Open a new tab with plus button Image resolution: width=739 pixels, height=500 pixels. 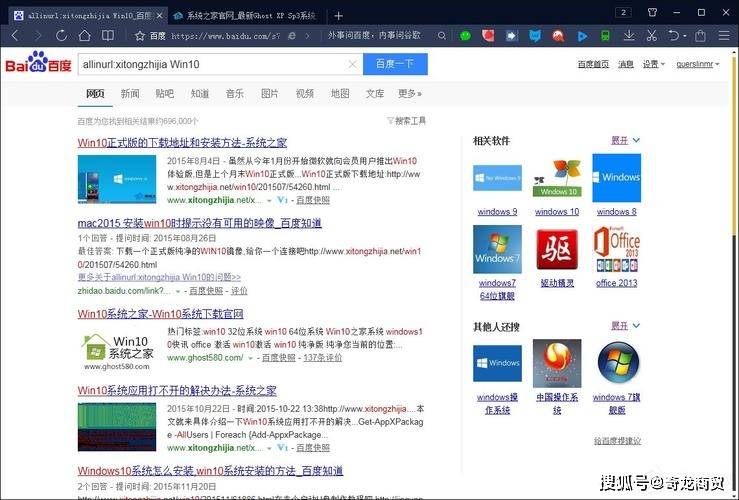[338, 16]
